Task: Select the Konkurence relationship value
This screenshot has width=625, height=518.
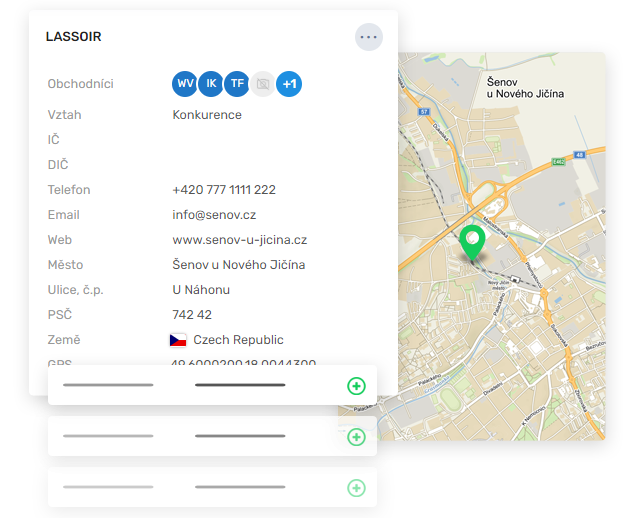Action: pyautogui.click(x=207, y=115)
